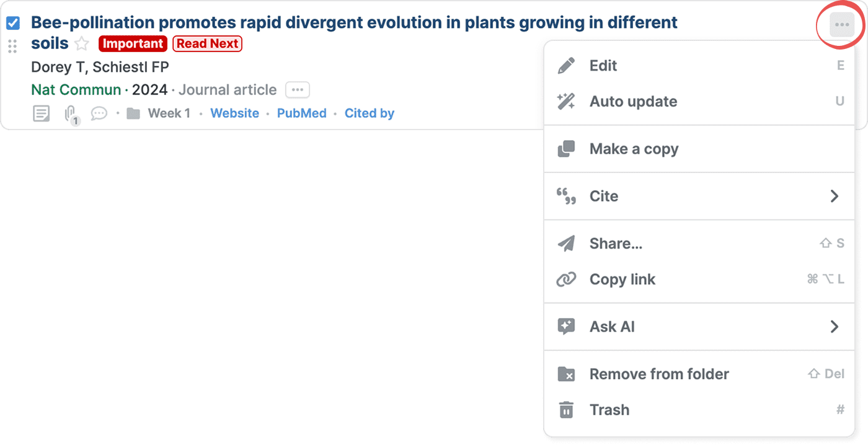Open the comments speech bubble icon

point(99,114)
